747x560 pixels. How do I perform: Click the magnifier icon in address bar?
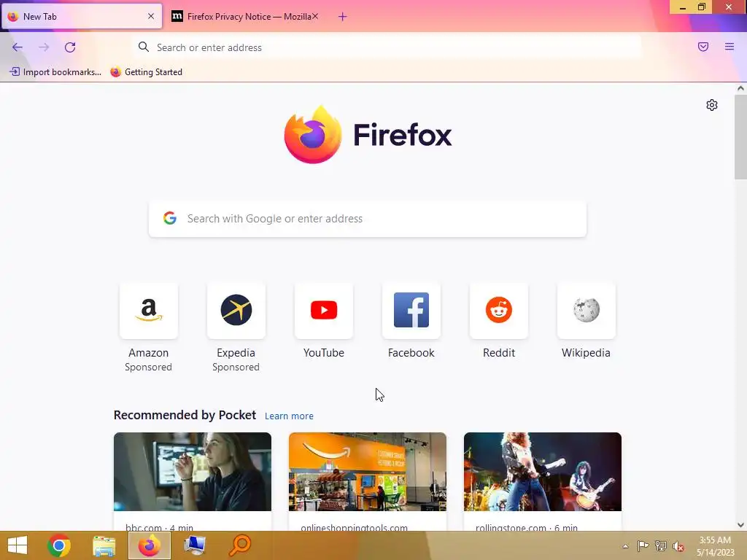click(144, 47)
